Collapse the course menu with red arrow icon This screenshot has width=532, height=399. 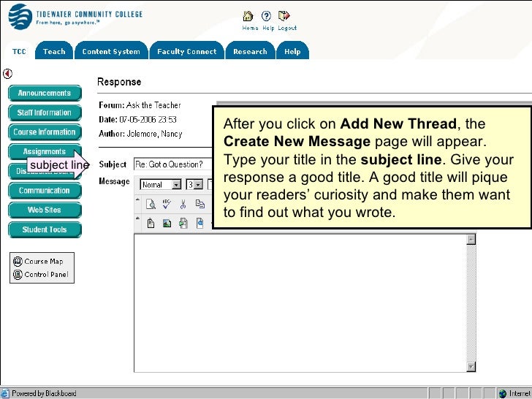click(7, 73)
